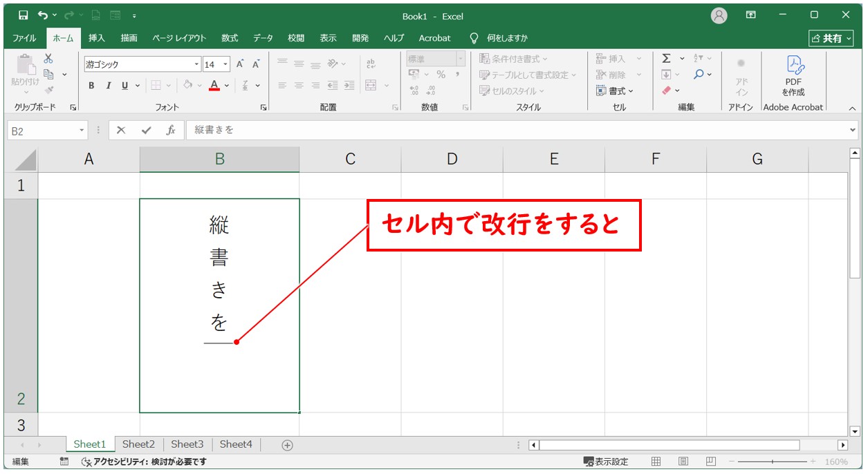Switch to Page Break Preview icon
This screenshot has height=474, width=868.
click(x=710, y=462)
